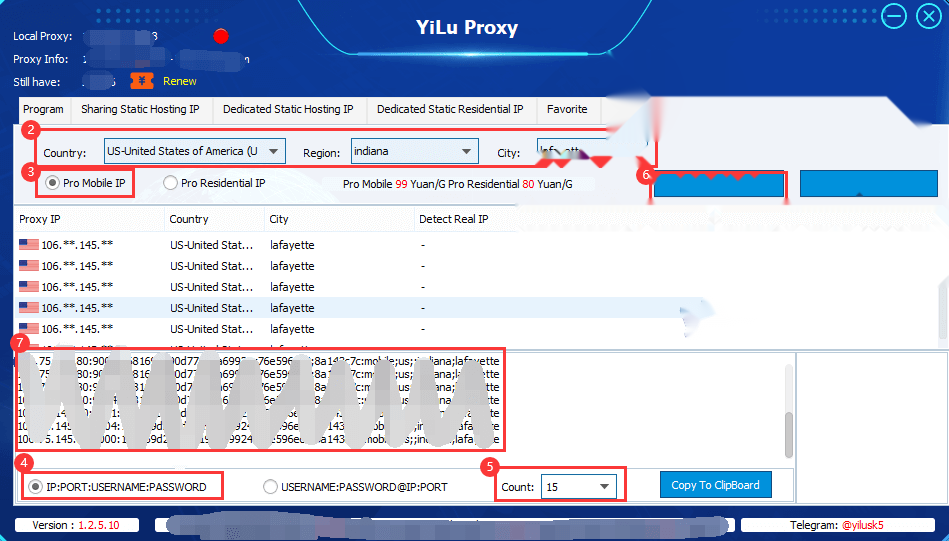The image size is (949, 541).
Task: Close the YiLu Proxy window
Action: 929,16
